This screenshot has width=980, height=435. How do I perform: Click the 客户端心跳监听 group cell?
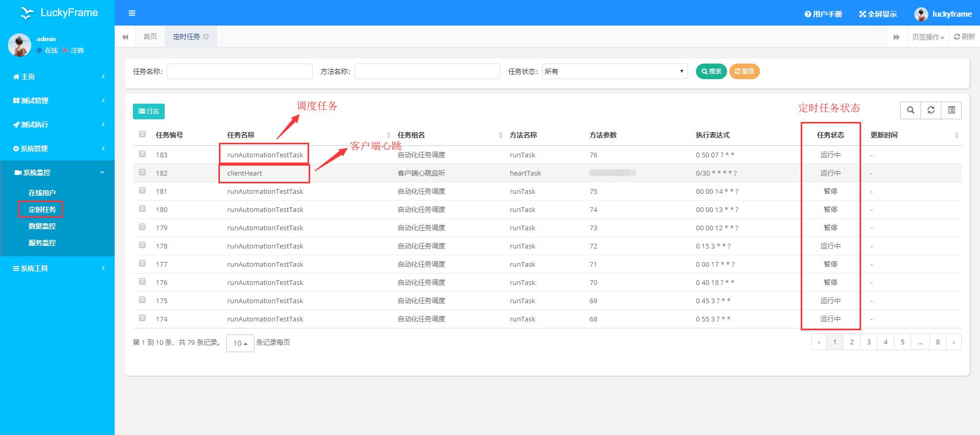(421, 173)
